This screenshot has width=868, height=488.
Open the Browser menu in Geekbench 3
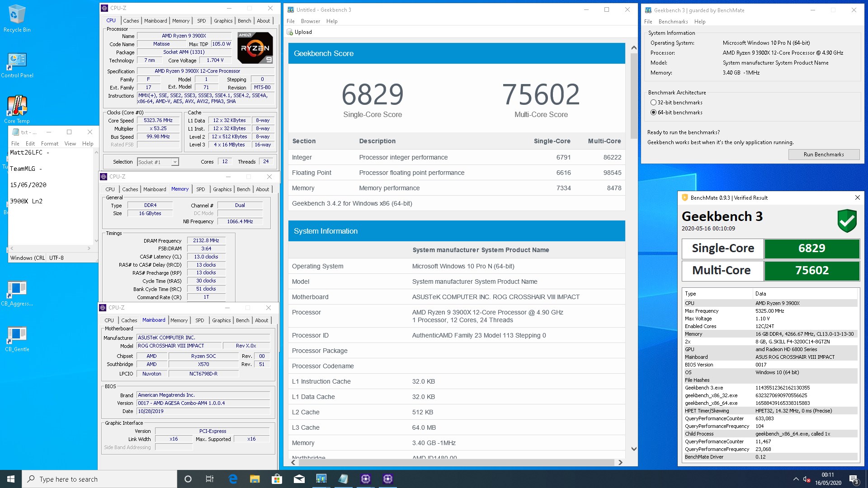pyautogui.click(x=311, y=21)
